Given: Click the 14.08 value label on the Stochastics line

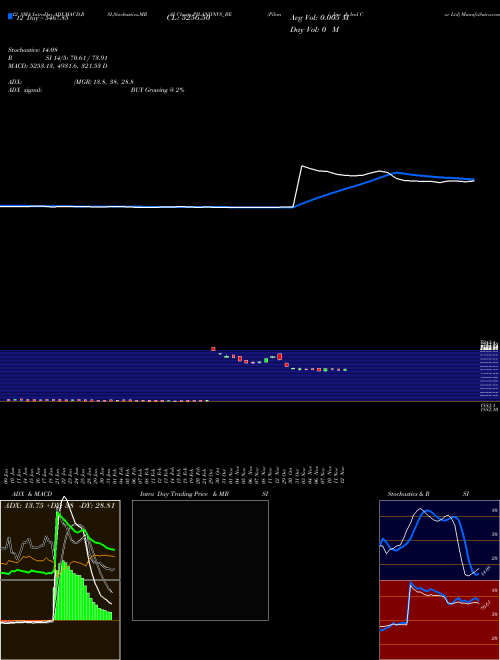Looking at the screenshot, I should (x=485, y=571).
